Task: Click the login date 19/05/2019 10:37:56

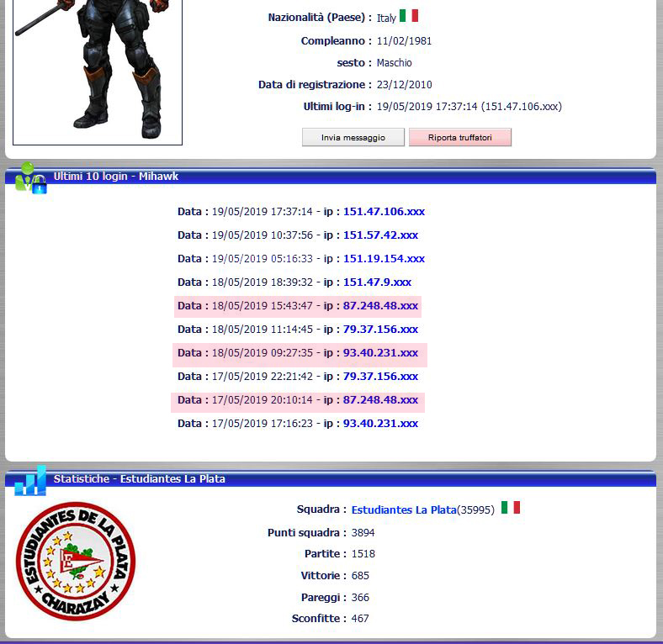Action: click(263, 235)
